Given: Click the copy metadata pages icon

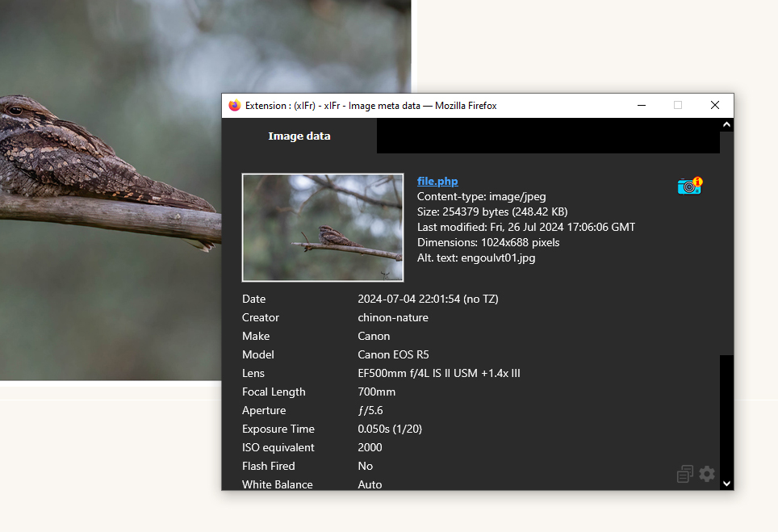Looking at the screenshot, I should tap(684, 474).
